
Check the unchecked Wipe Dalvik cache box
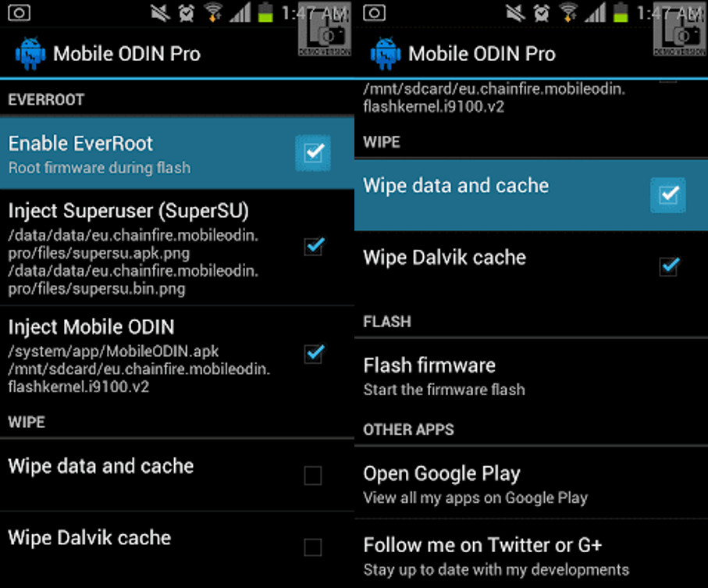(x=312, y=547)
